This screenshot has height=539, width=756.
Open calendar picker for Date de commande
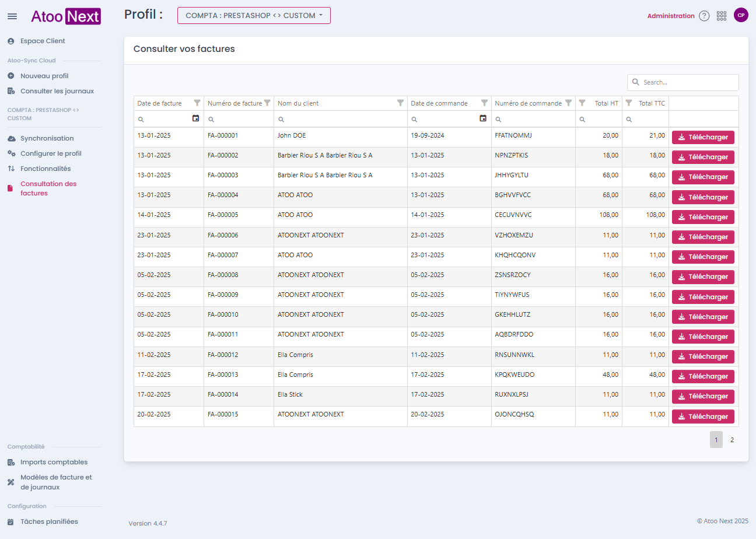pos(483,118)
